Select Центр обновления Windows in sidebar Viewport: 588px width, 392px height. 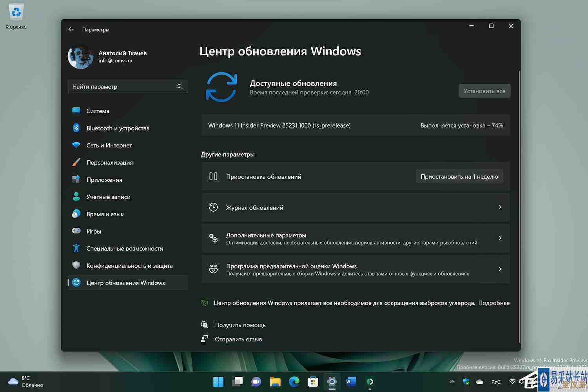125,283
